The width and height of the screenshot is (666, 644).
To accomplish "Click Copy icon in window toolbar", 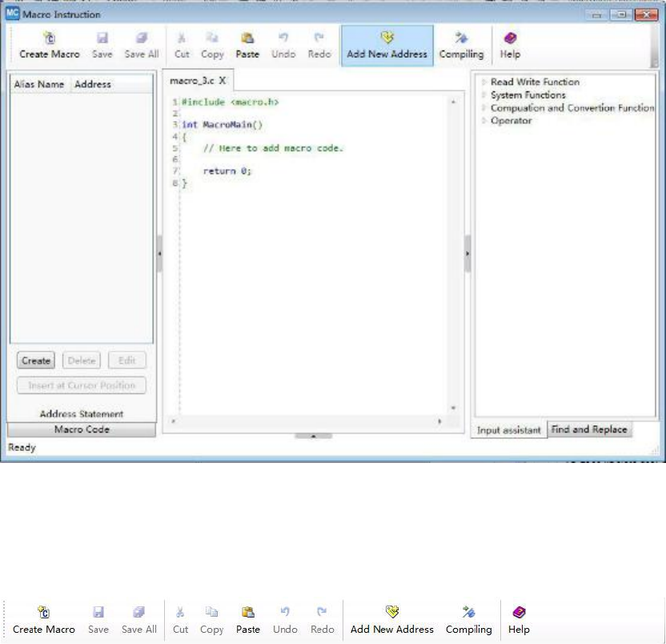I will pos(212,38).
